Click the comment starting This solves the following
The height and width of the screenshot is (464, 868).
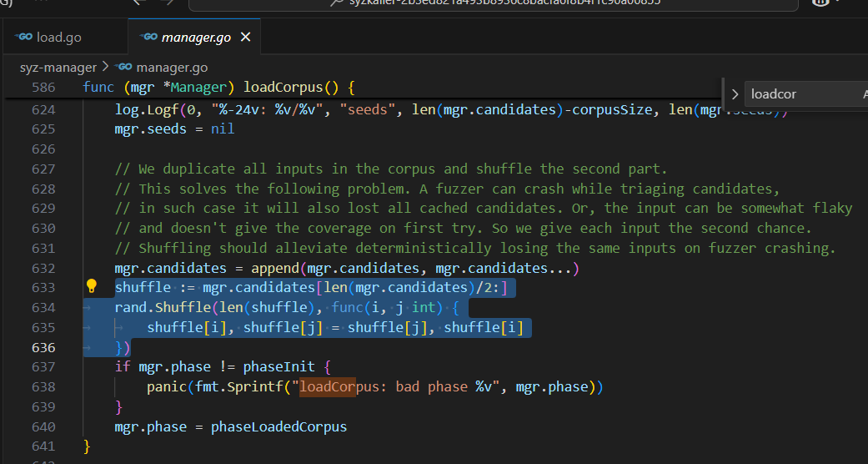click(x=447, y=189)
